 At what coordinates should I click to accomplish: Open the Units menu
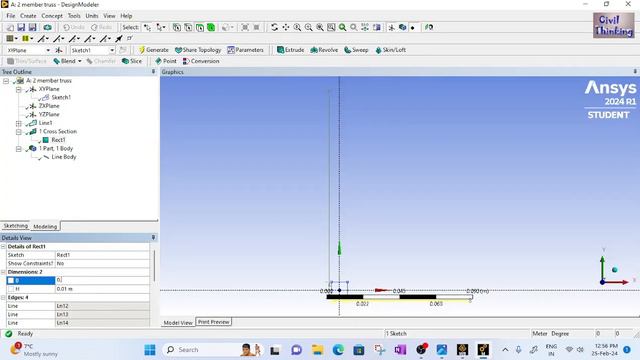(x=92, y=16)
